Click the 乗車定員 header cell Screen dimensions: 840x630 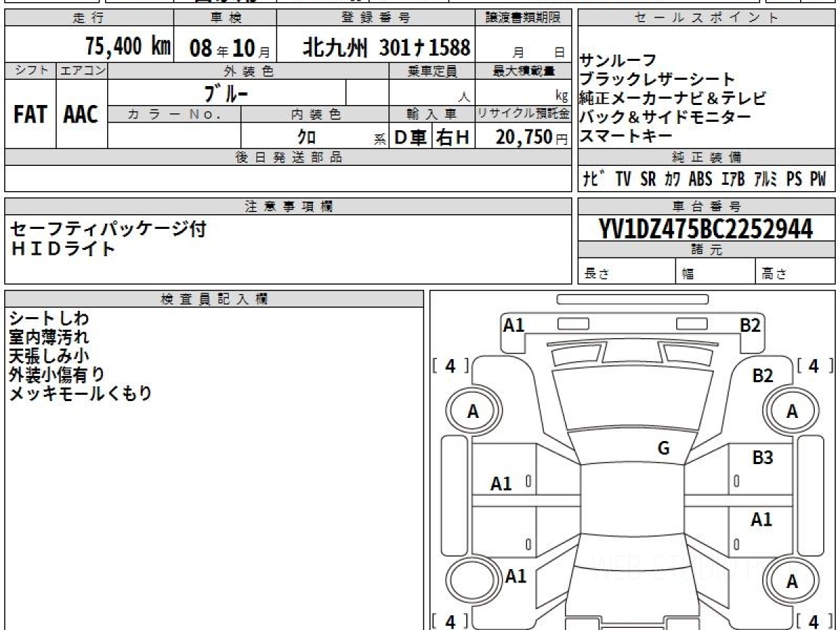click(432, 71)
